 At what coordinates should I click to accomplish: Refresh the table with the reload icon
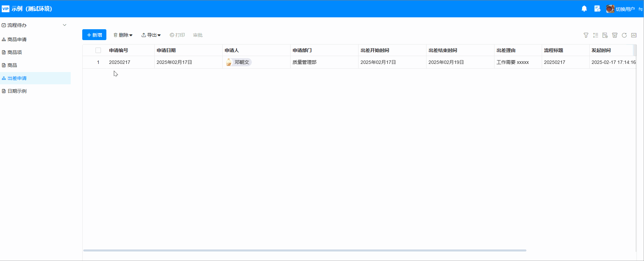tap(624, 35)
